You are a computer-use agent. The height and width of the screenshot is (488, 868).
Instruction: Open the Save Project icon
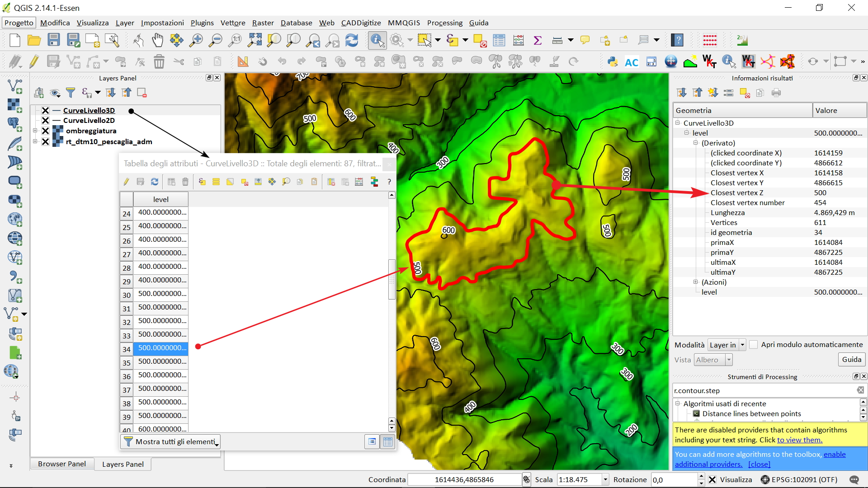[x=54, y=41]
